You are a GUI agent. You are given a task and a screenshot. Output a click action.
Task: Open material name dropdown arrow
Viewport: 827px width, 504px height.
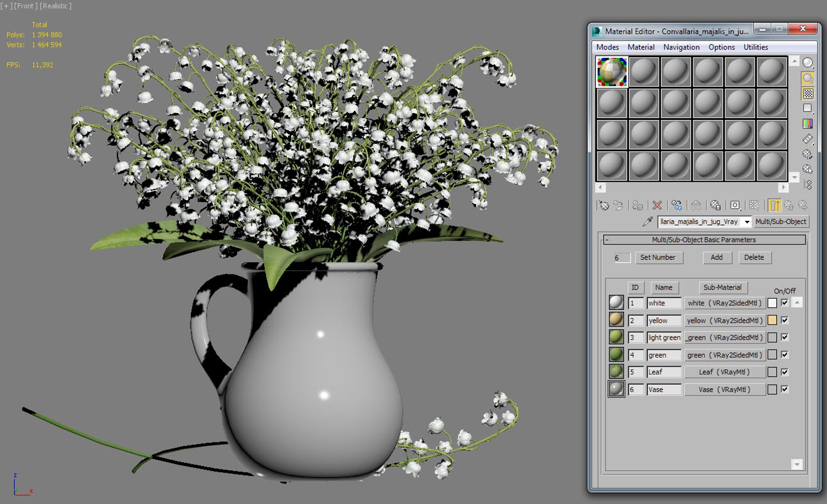coord(747,222)
